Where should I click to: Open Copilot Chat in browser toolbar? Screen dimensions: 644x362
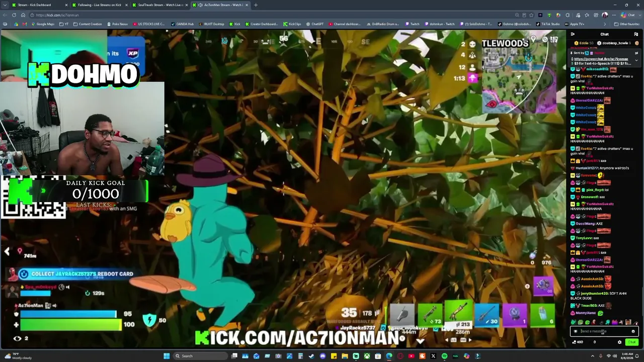tap(628, 15)
